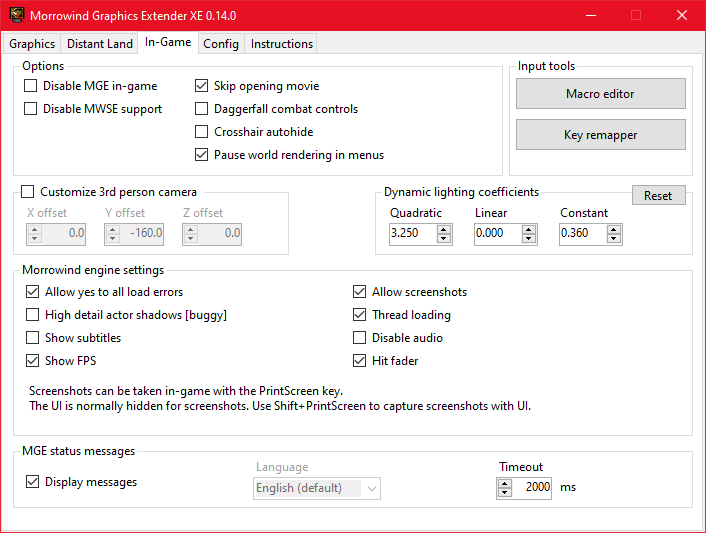Enable Disable MGE in-game checkbox
The width and height of the screenshot is (706, 533).
click(31, 86)
